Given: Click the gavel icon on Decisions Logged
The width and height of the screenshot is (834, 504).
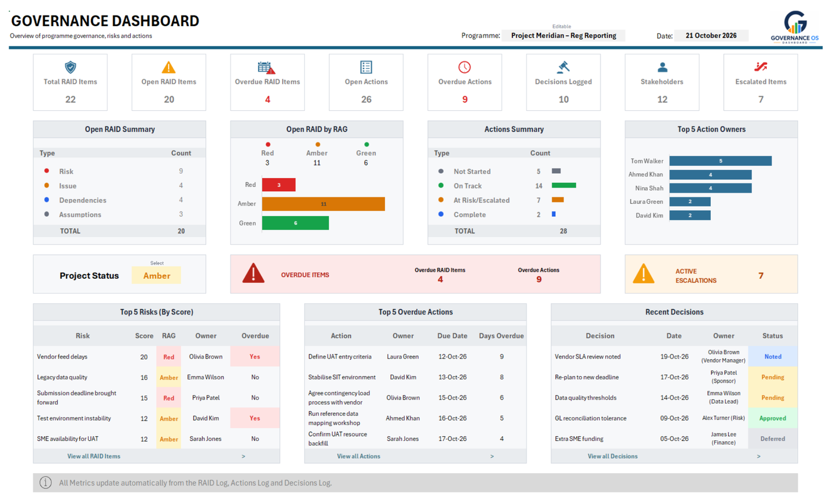Looking at the screenshot, I should click(x=563, y=67).
